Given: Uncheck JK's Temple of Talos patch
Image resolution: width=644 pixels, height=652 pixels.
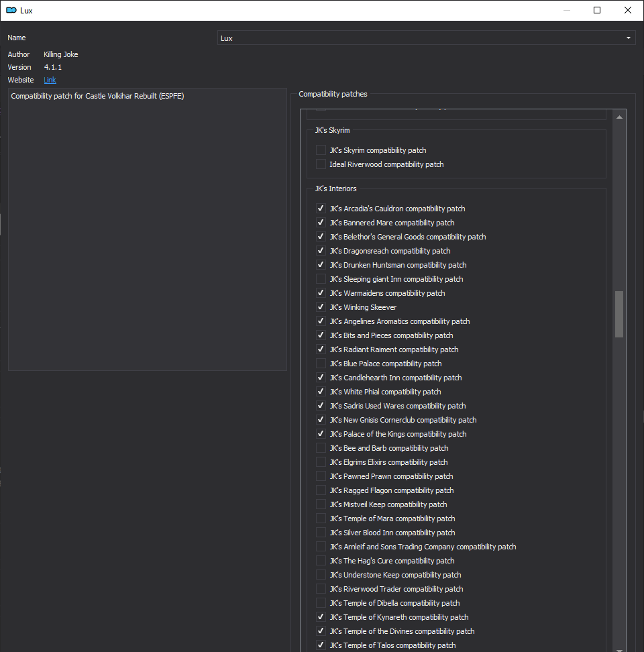Looking at the screenshot, I should pyautogui.click(x=321, y=646).
